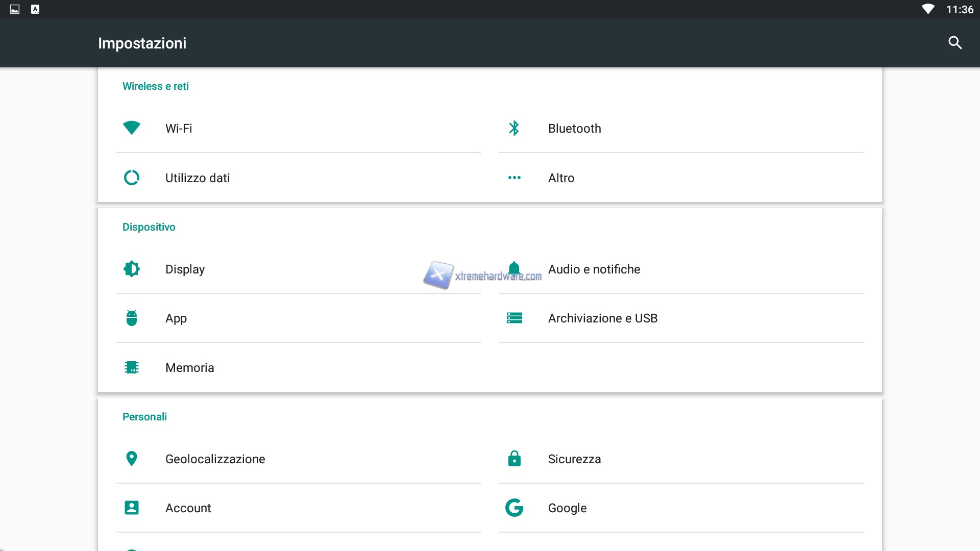
Task: Tap the status bar Wi-Fi indicator
Action: click(927, 9)
